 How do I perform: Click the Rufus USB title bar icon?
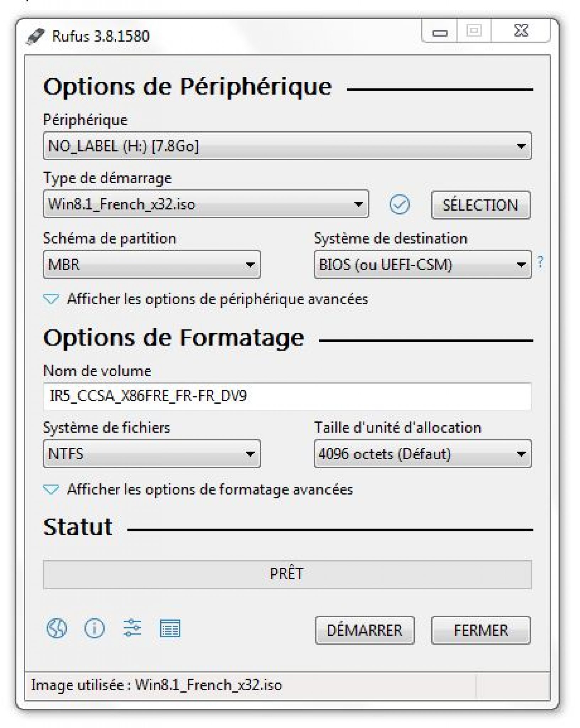36,36
